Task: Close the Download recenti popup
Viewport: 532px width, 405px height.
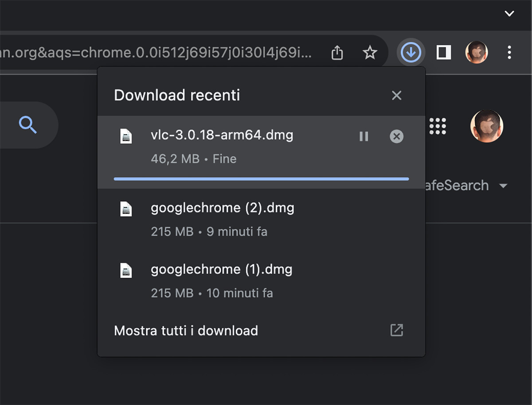Action: tap(396, 95)
